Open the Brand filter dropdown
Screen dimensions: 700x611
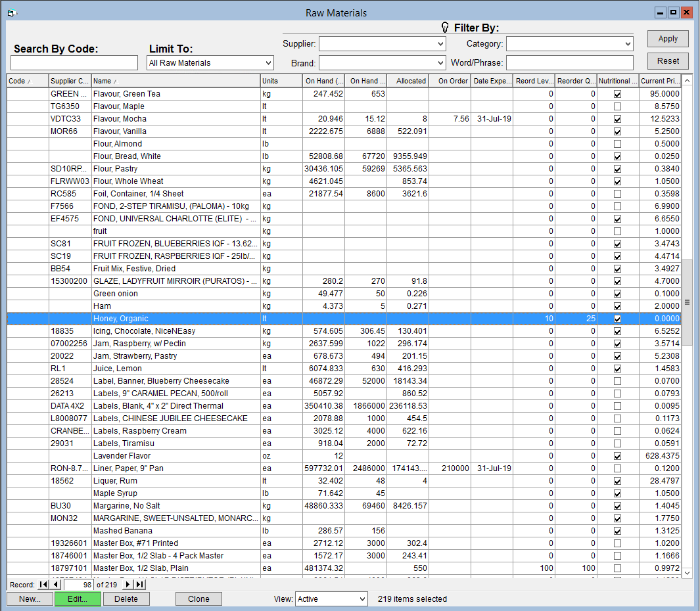pyautogui.click(x=440, y=63)
